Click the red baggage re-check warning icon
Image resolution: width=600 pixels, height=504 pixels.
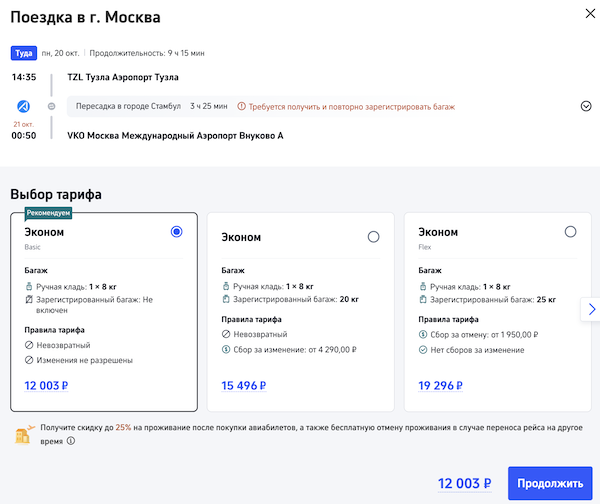point(243,106)
